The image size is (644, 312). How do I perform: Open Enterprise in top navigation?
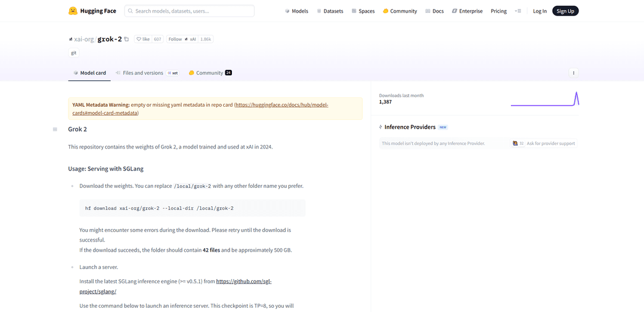coord(467,11)
